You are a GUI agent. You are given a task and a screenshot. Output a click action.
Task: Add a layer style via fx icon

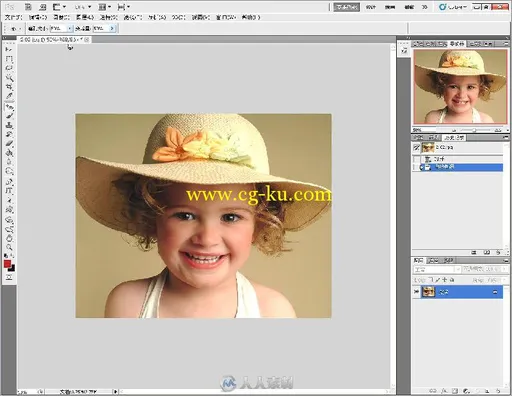pos(444,391)
